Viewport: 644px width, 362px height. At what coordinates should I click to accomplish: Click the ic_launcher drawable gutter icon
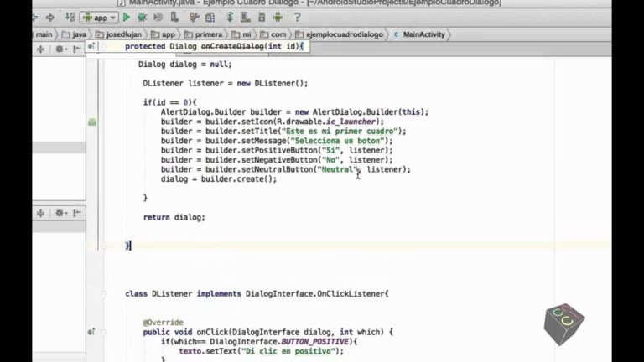[92, 122]
